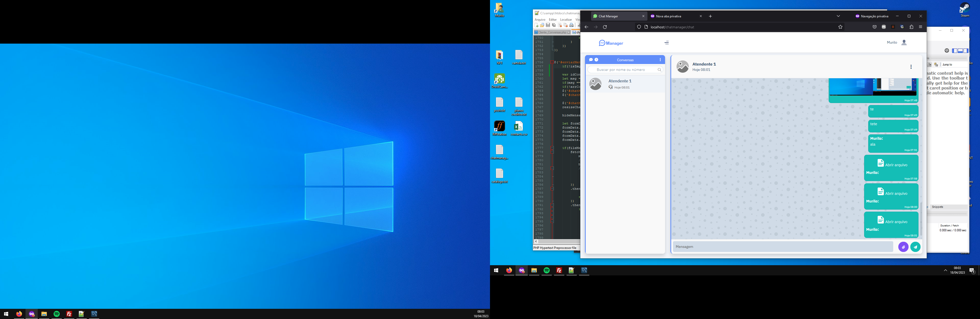
Task: Click in the Mensagem input field
Action: point(782,247)
